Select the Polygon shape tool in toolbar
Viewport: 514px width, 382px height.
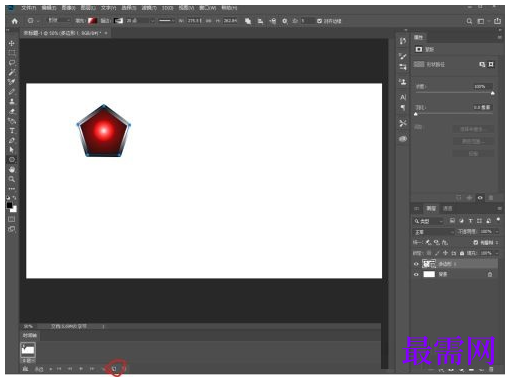(12, 159)
